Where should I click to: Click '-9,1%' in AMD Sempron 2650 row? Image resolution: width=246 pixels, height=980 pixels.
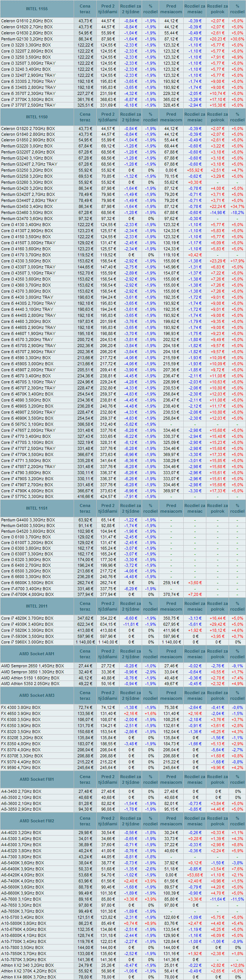click(x=237, y=666)
